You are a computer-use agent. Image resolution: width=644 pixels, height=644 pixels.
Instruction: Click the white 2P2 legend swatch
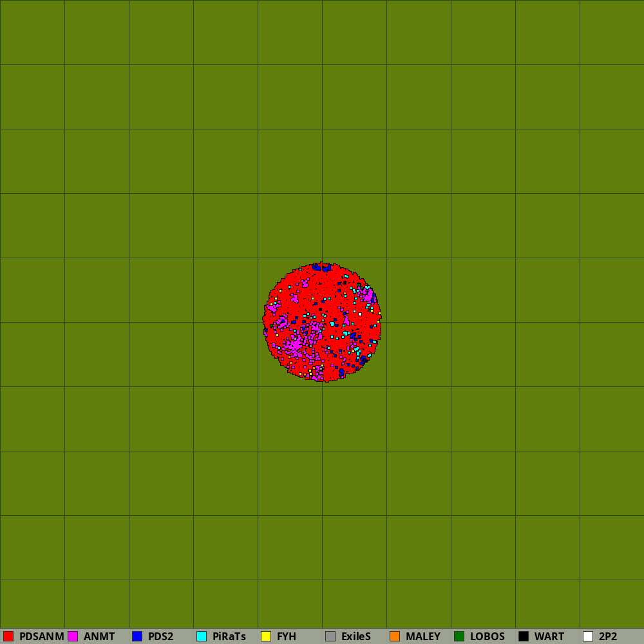pos(588,636)
